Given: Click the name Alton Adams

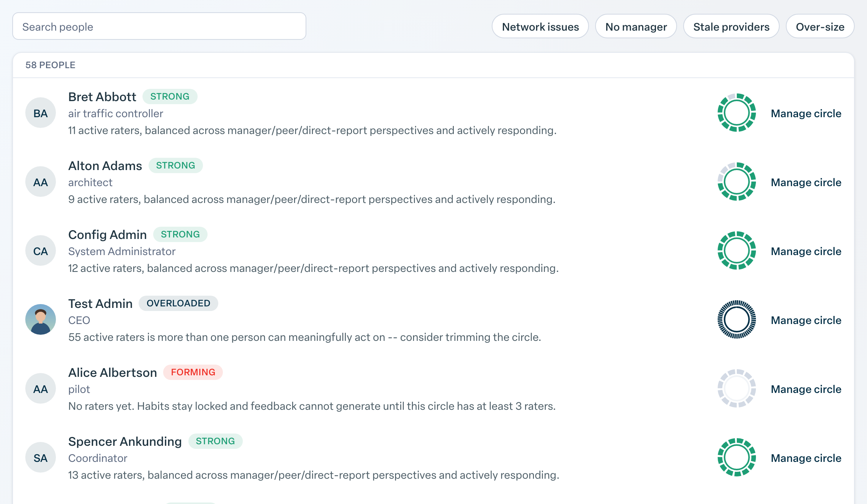Looking at the screenshot, I should click(105, 166).
